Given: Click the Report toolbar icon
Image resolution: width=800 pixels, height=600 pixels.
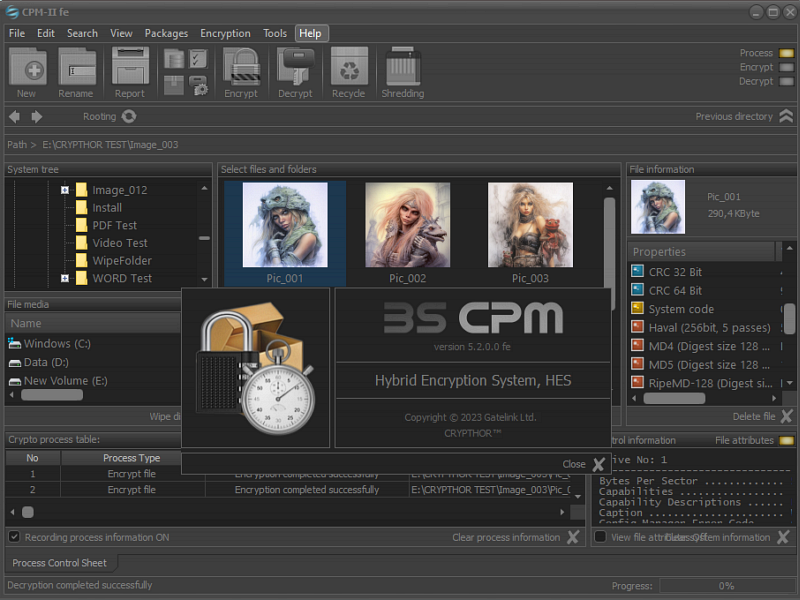Looking at the screenshot, I should click(130, 68).
